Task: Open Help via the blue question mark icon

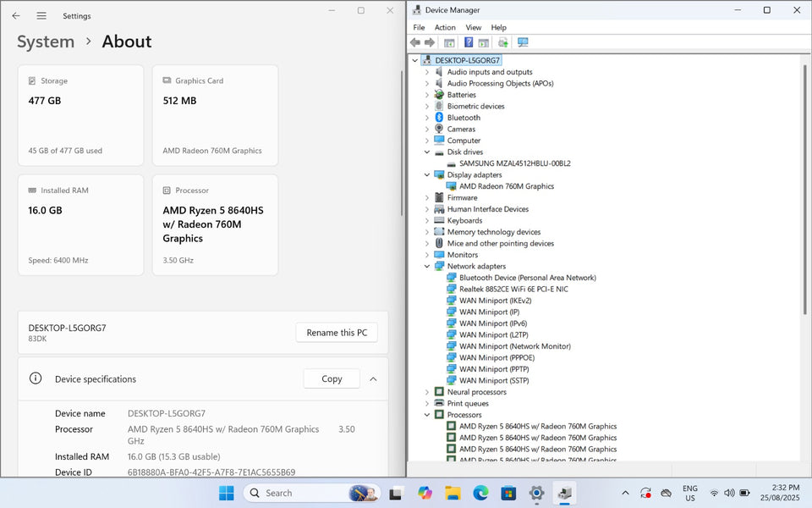Action: (x=468, y=42)
